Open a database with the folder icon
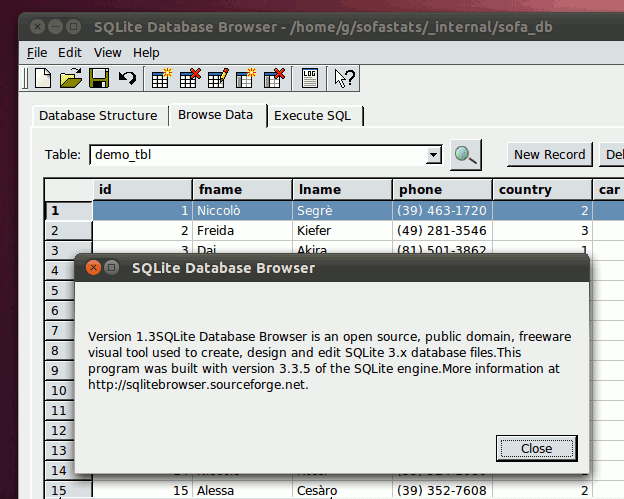The width and height of the screenshot is (624, 499). 70,78
